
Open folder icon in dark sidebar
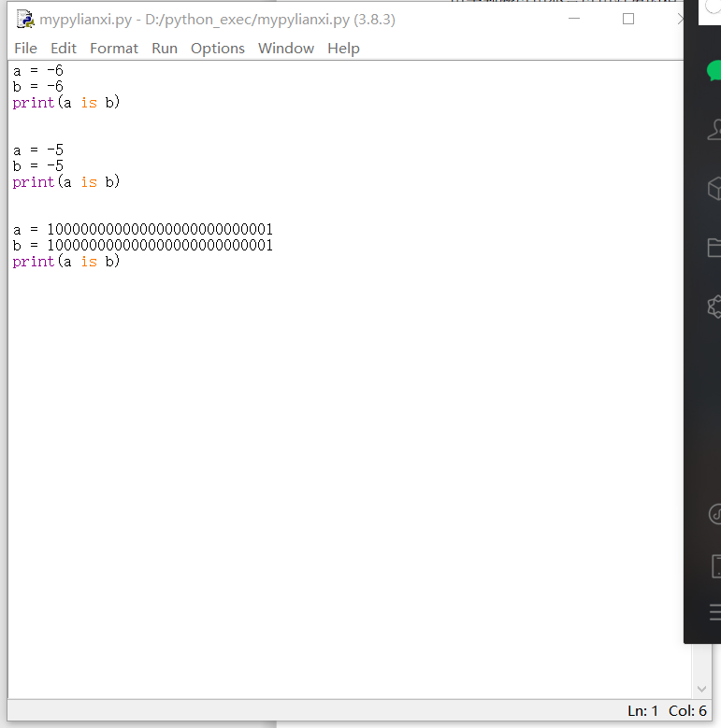click(x=714, y=247)
